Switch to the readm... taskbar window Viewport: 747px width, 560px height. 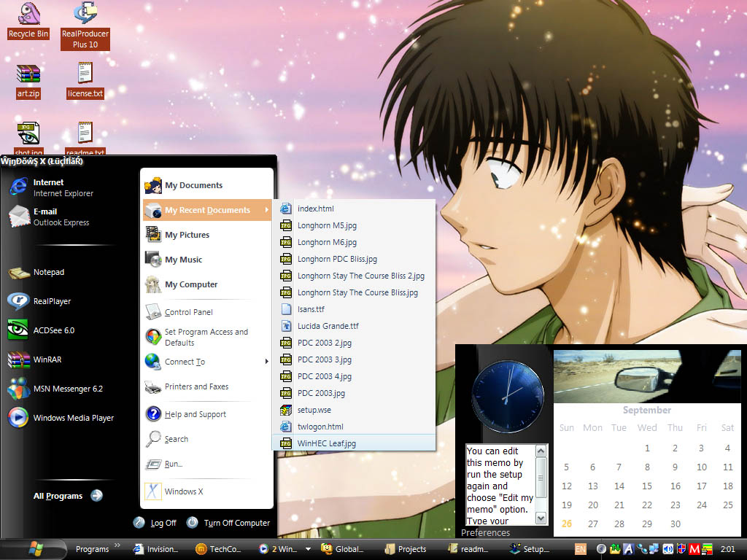coord(469,549)
